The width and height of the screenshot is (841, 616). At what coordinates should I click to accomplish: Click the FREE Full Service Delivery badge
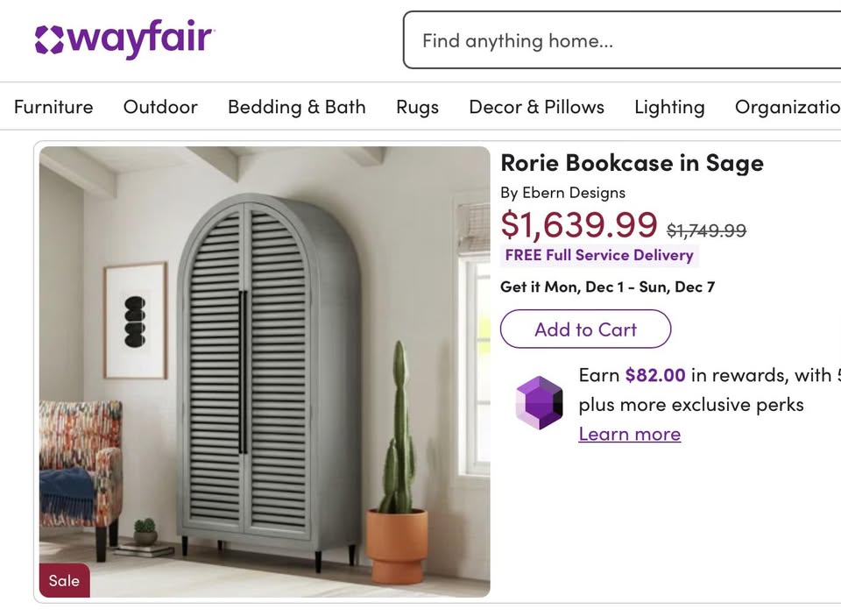click(600, 256)
